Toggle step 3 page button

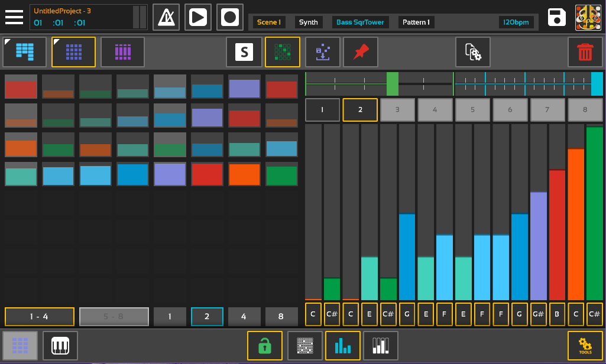(x=397, y=109)
